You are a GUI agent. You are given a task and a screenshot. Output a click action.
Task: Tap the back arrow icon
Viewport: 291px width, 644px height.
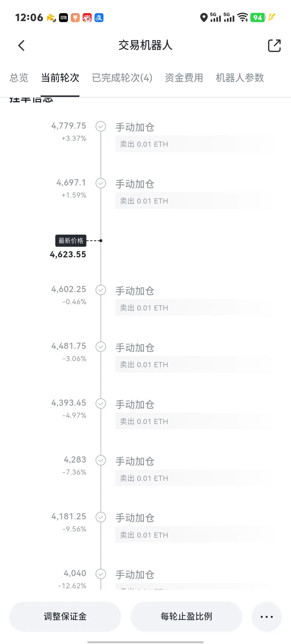pos(21,45)
